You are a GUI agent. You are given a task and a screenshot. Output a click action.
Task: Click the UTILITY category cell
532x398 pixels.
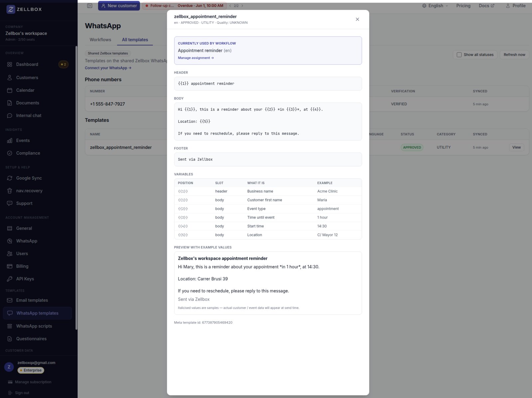point(444,147)
